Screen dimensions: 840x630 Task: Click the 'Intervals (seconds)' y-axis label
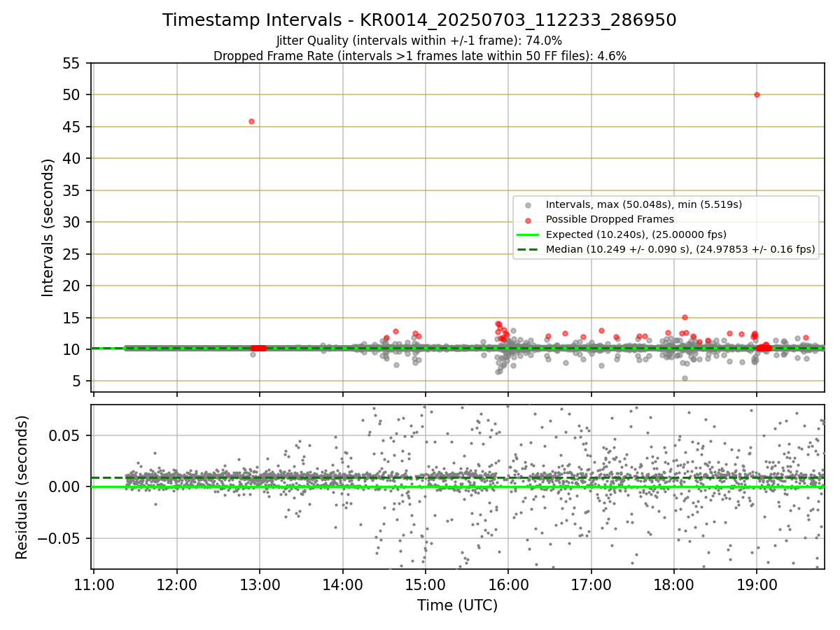(x=48, y=227)
